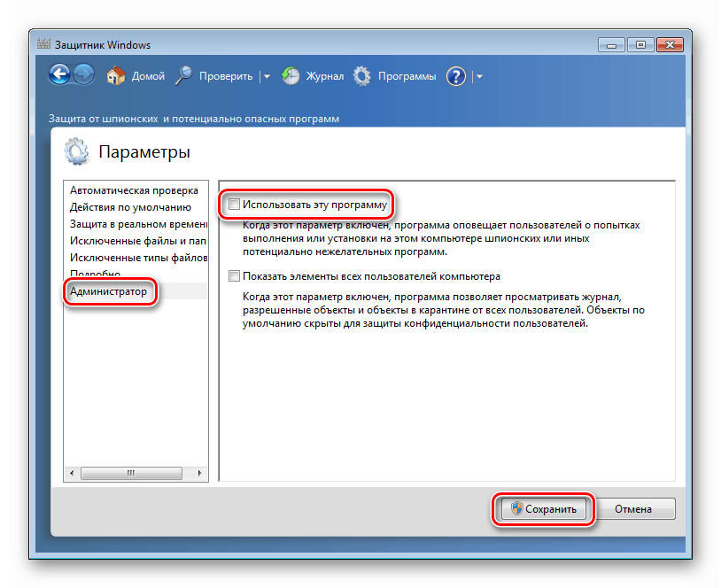The image size is (721, 588).
Task: Click the list's right scroll arrow
Action: [x=199, y=473]
